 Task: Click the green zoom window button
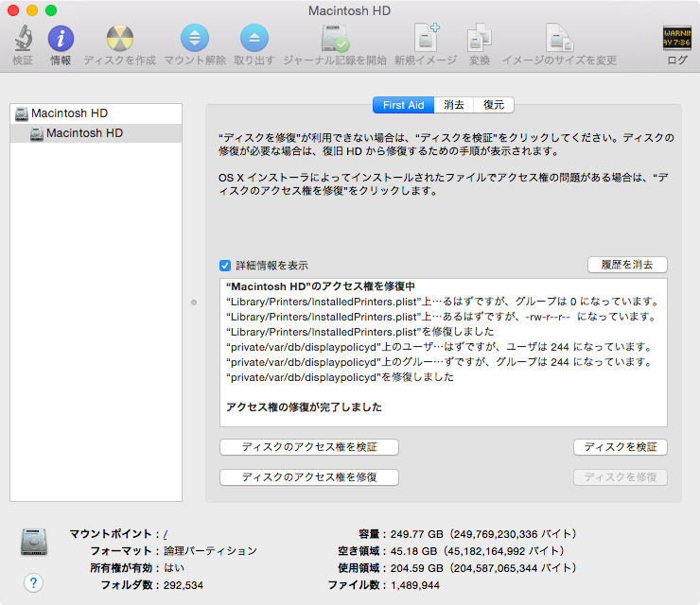51,10
